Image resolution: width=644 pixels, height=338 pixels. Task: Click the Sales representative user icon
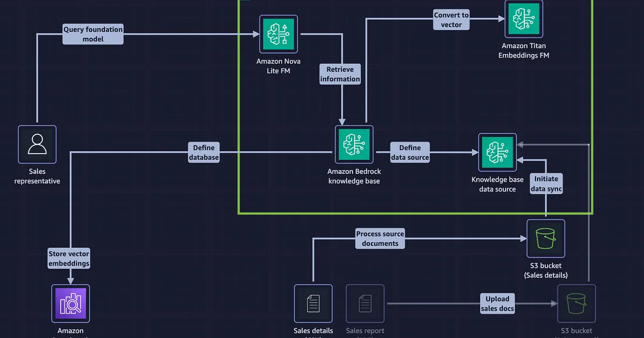click(x=37, y=144)
